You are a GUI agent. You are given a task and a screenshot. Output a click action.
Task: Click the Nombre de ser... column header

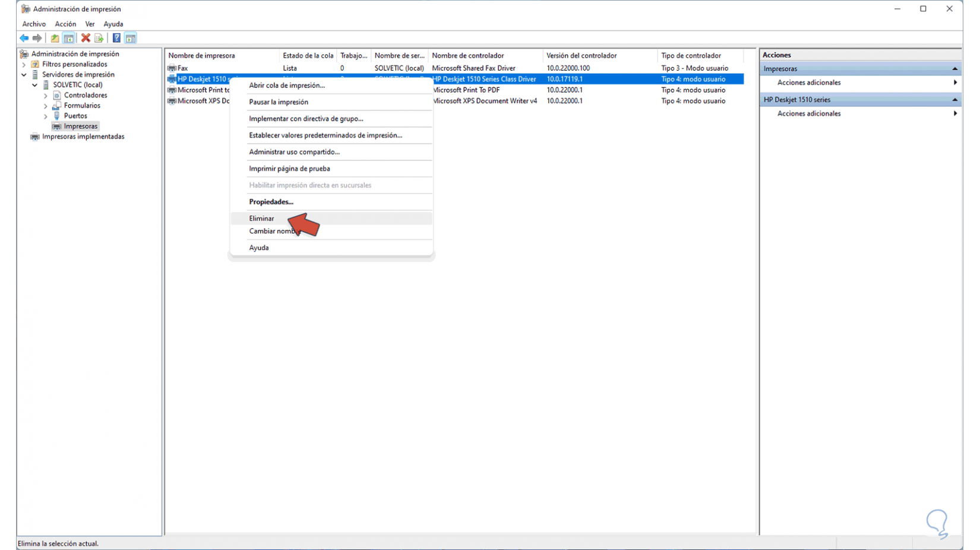400,56
